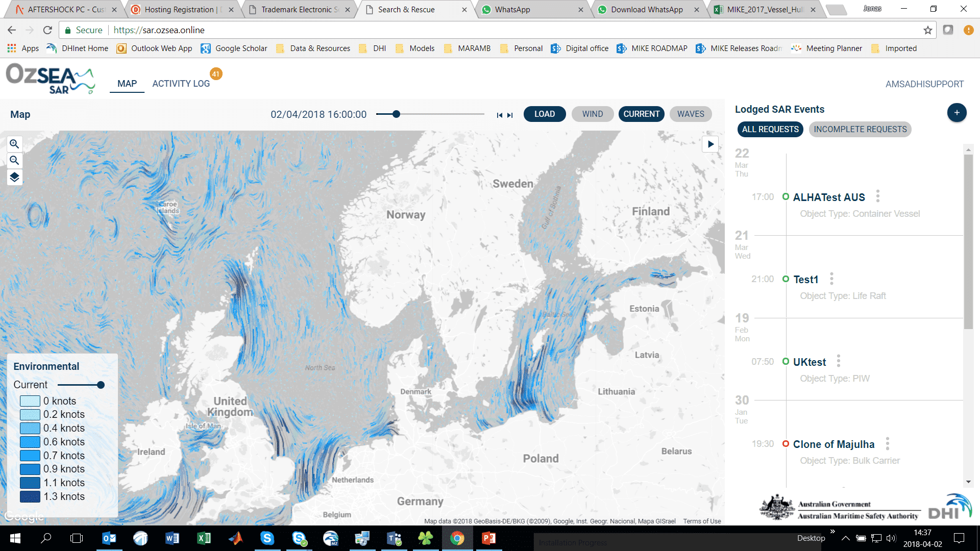The image size is (980, 551).
Task: Click the LOAD button
Action: 545,114
